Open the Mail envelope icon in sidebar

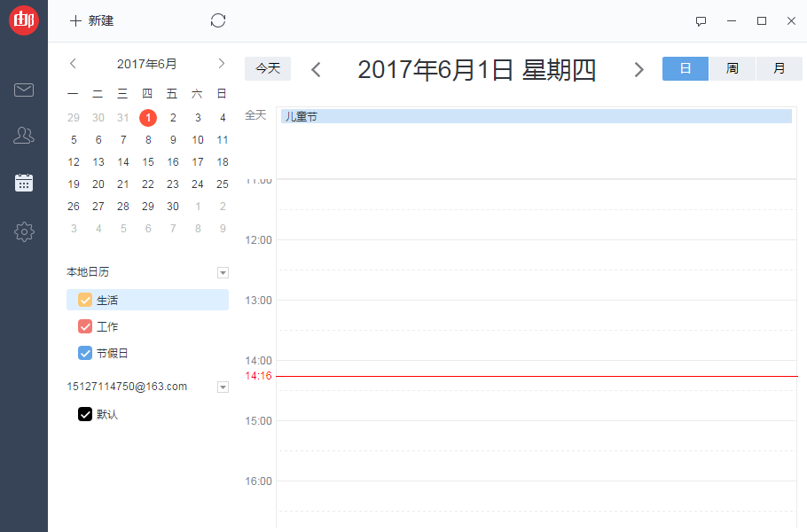[x=24, y=90]
